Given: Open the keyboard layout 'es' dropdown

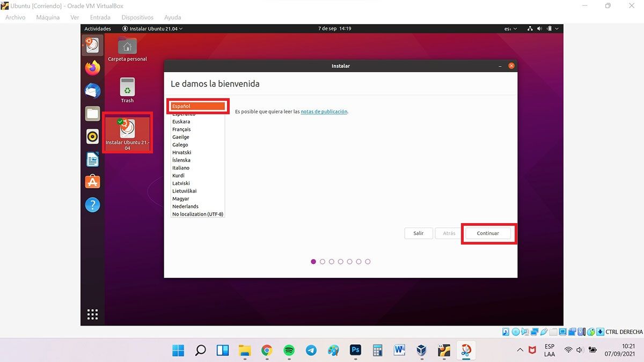Looking at the screenshot, I should click(510, 28).
